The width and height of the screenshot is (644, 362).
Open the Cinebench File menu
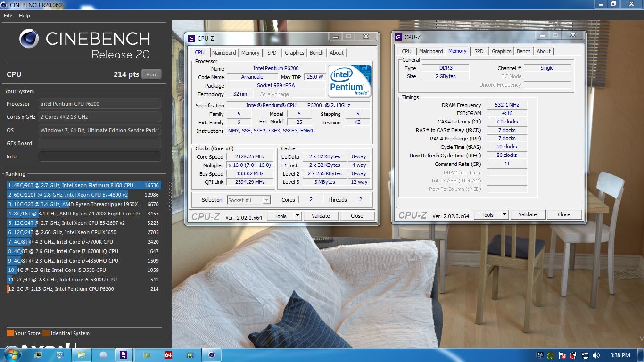pos(8,16)
